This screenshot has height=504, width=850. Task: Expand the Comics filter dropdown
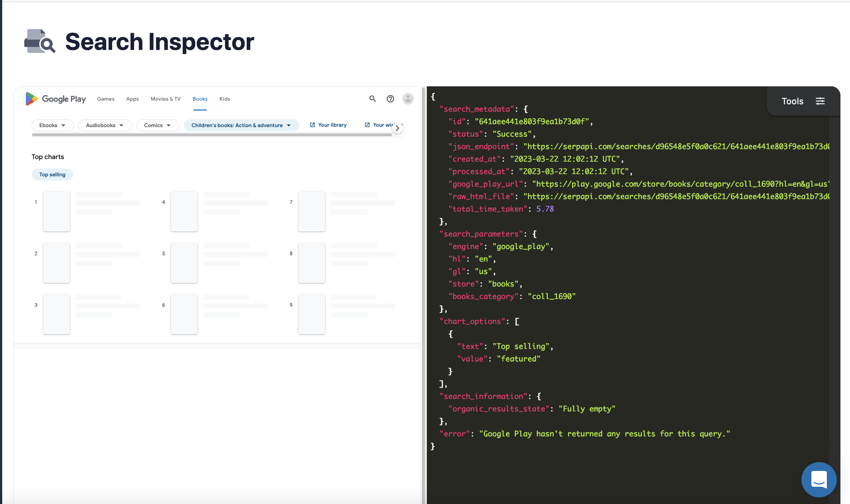[x=157, y=125]
